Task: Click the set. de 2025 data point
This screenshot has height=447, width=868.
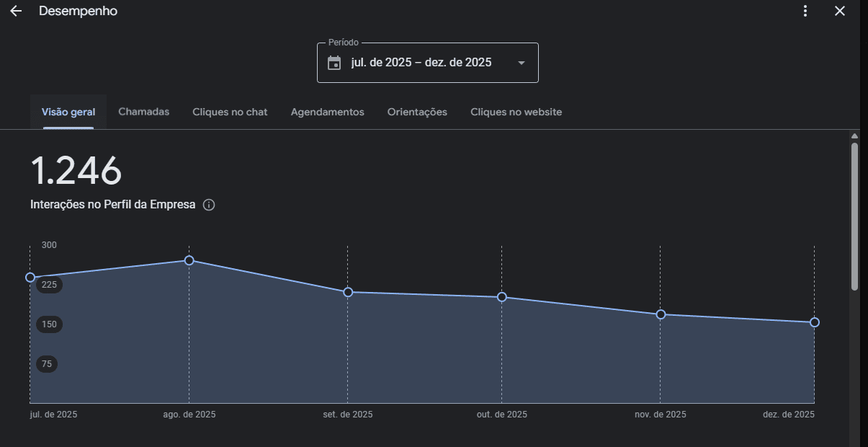Action: point(348,292)
